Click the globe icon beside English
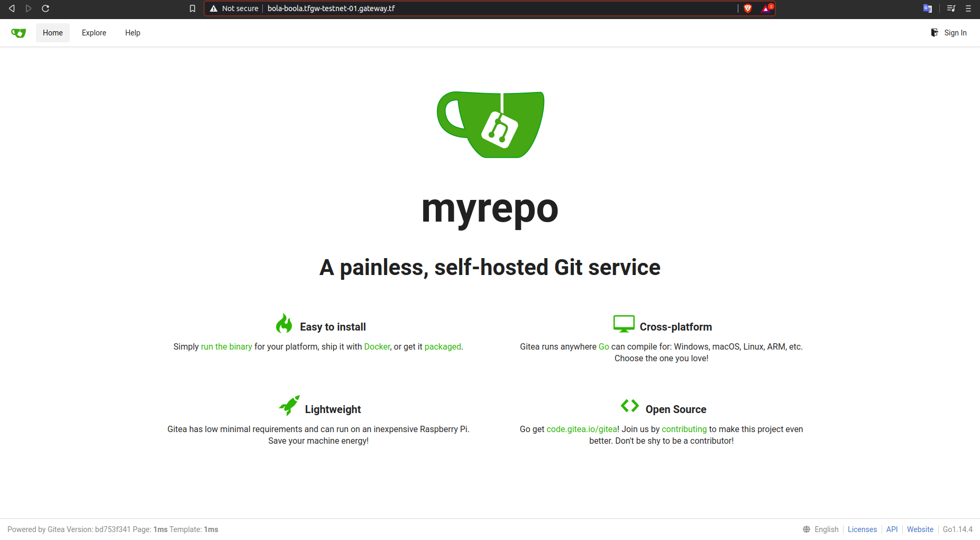 pyautogui.click(x=806, y=529)
